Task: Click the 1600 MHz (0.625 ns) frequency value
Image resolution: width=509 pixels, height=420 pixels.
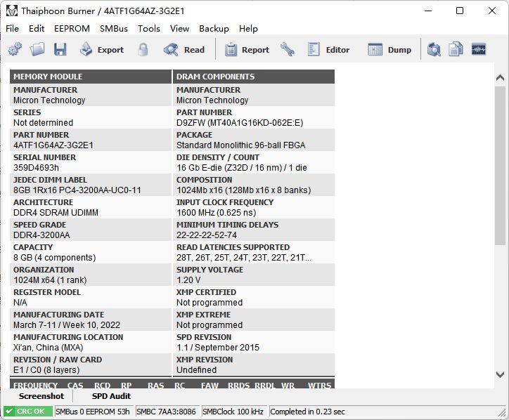Action: [x=217, y=212]
